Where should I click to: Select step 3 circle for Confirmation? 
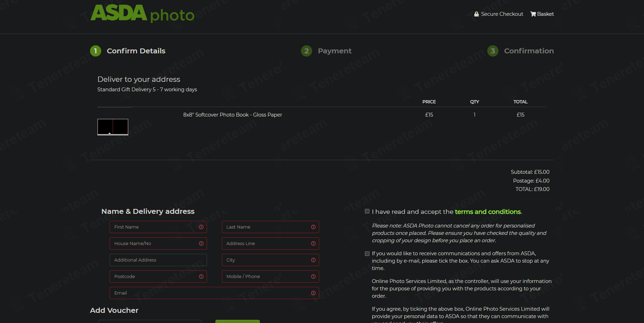[493, 51]
